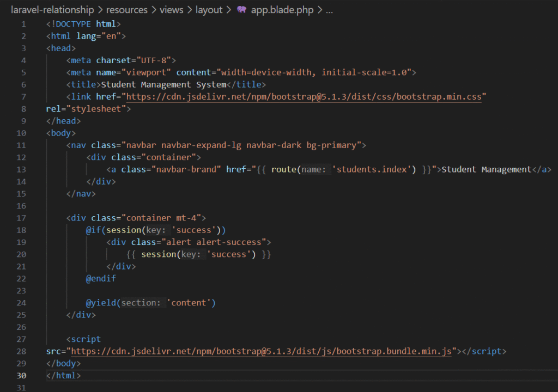
Task: Place cursor in 'Student Management System' title text
Action: (x=163, y=85)
